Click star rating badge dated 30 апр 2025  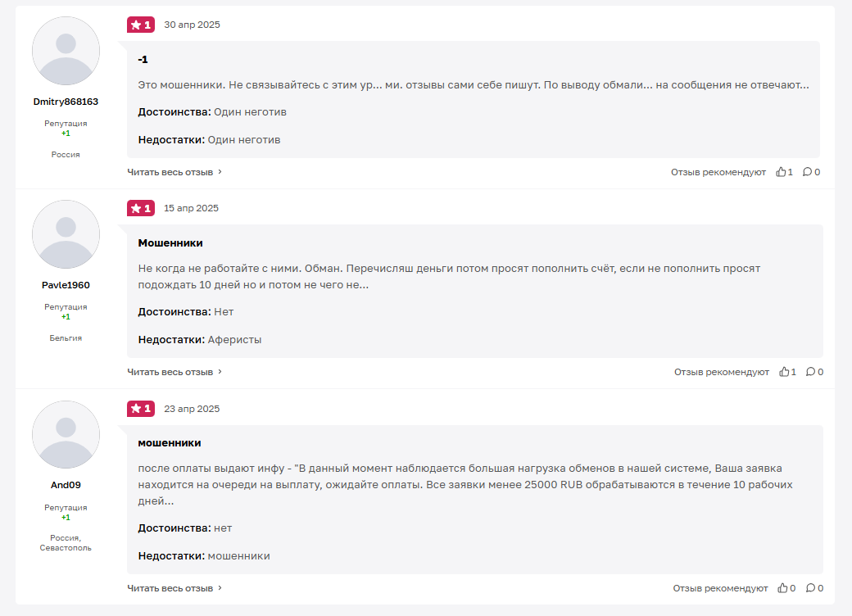pos(141,25)
